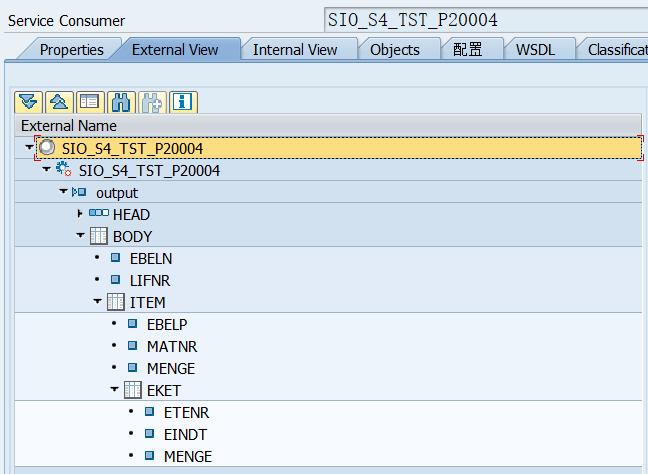Switch to the Properties tab
The height and width of the screenshot is (474, 648).
[x=71, y=50]
